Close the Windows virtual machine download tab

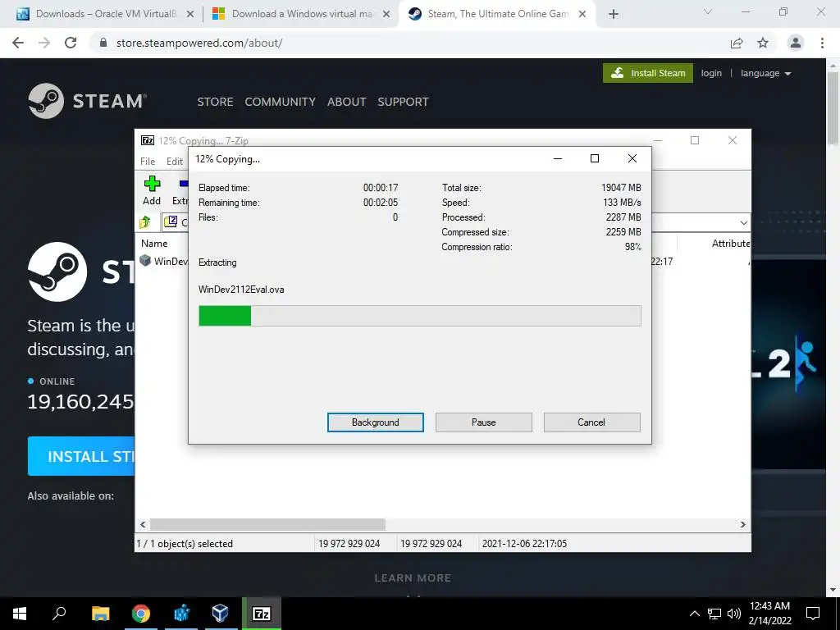(386, 14)
